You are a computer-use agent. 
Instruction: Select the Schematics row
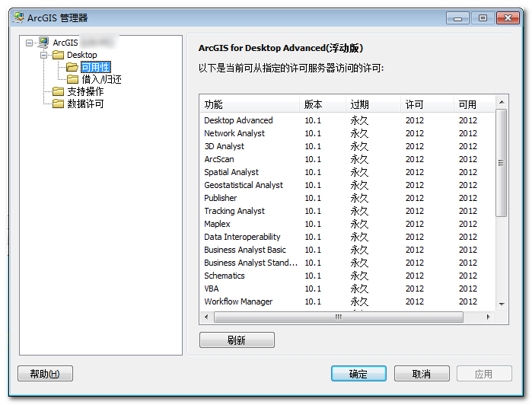point(347,276)
